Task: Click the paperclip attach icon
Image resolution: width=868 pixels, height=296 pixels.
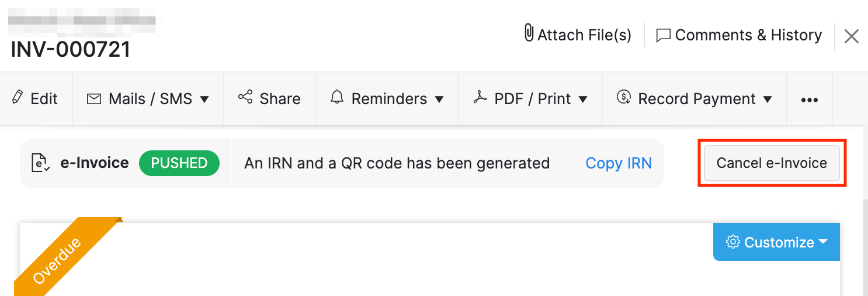Action: pyautogui.click(x=529, y=33)
